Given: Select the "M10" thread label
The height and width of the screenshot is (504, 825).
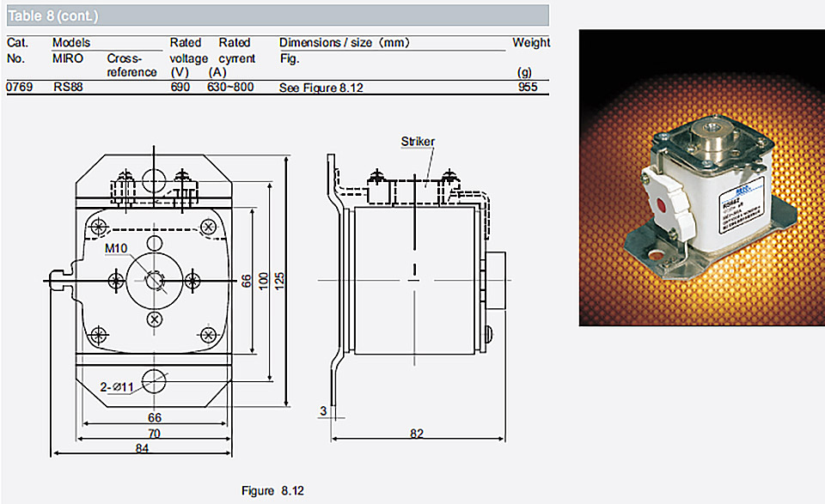Looking at the screenshot, I should [x=116, y=249].
